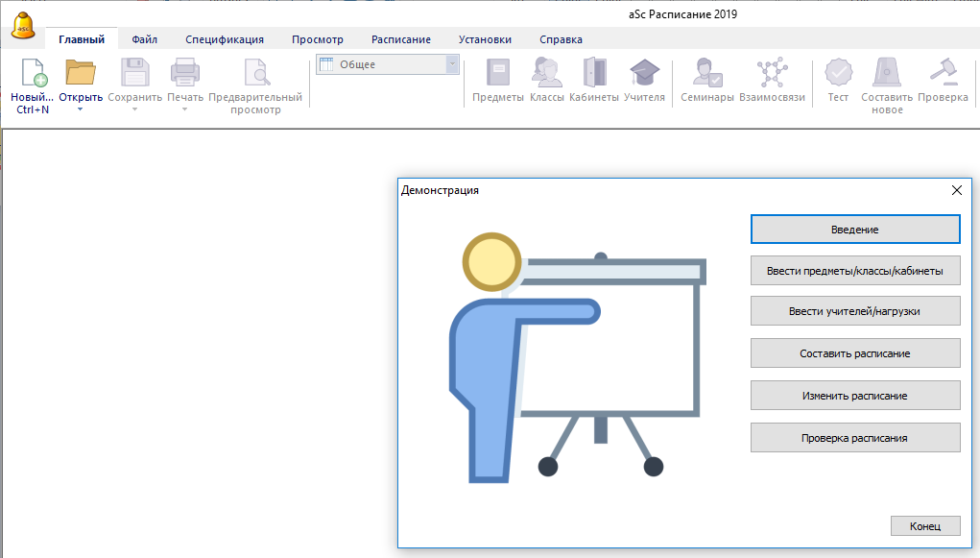980x558 pixels.
Task: Click the Тест checkmark icon
Action: (838, 74)
